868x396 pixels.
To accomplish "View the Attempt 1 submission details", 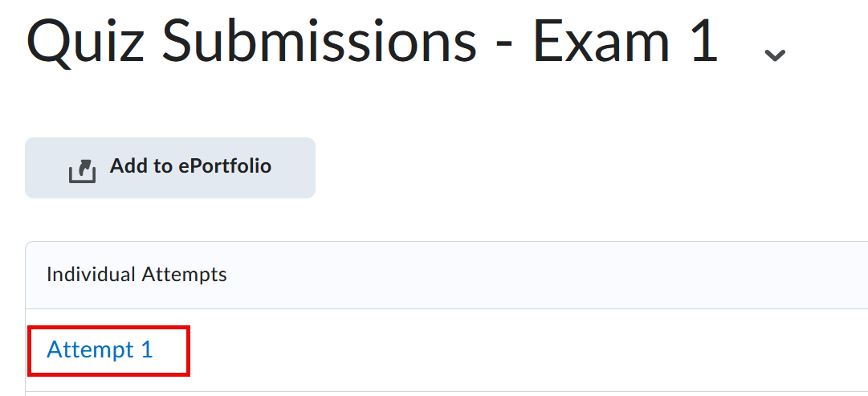I will pos(100,350).
